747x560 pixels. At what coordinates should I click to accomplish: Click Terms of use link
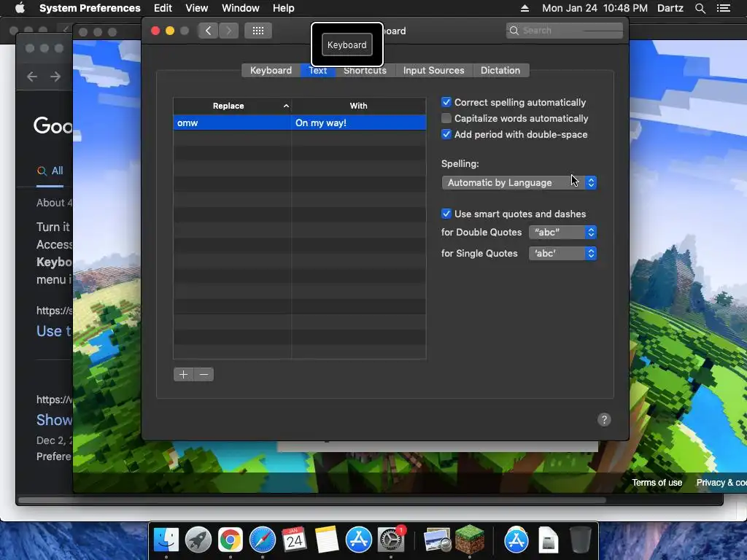point(657,483)
